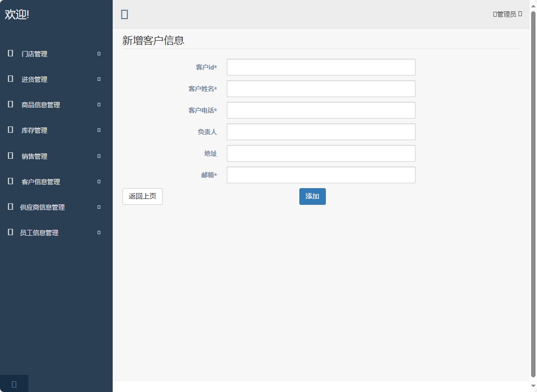Screen dimensions: 537x392
Task: Select the 销售管理 menu item
Action: [x=34, y=156]
